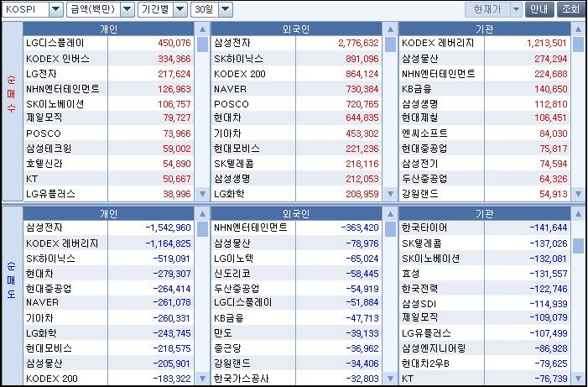Click 기관 header in net-buy table
The image size is (588, 387).
click(x=485, y=29)
